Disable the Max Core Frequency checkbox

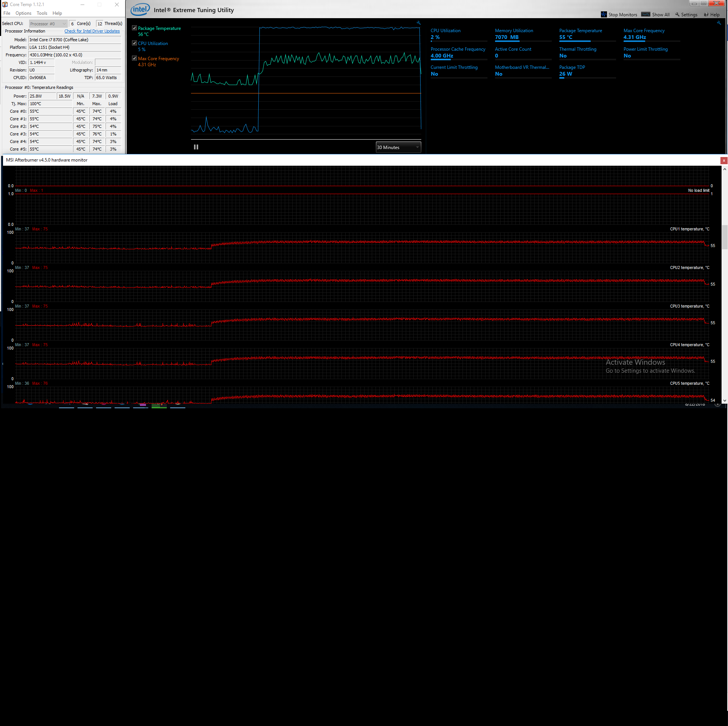click(134, 58)
